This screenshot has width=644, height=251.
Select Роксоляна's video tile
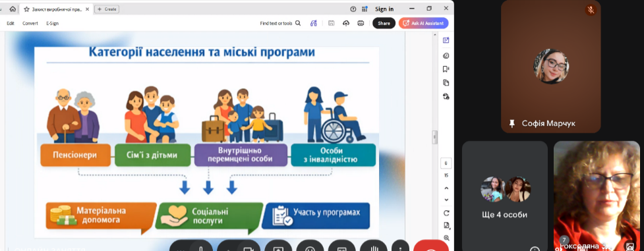[597, 196]
